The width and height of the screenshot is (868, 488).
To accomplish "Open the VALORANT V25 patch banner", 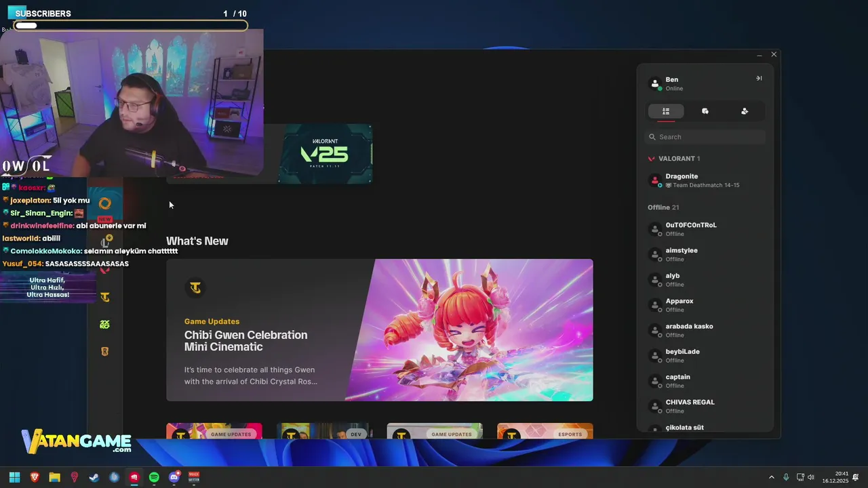I will point(327,153).
